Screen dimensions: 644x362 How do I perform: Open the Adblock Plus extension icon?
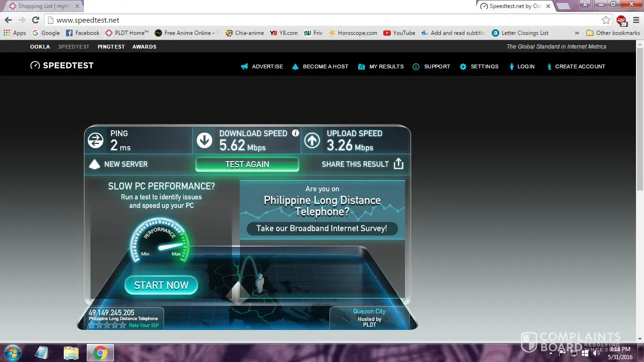point(621,20)
